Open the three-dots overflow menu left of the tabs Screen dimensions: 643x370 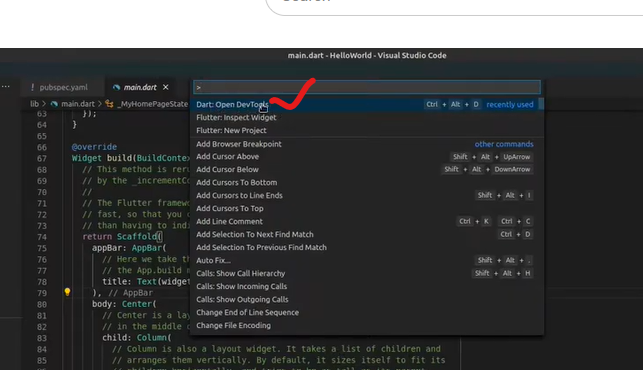coord(6,87)
